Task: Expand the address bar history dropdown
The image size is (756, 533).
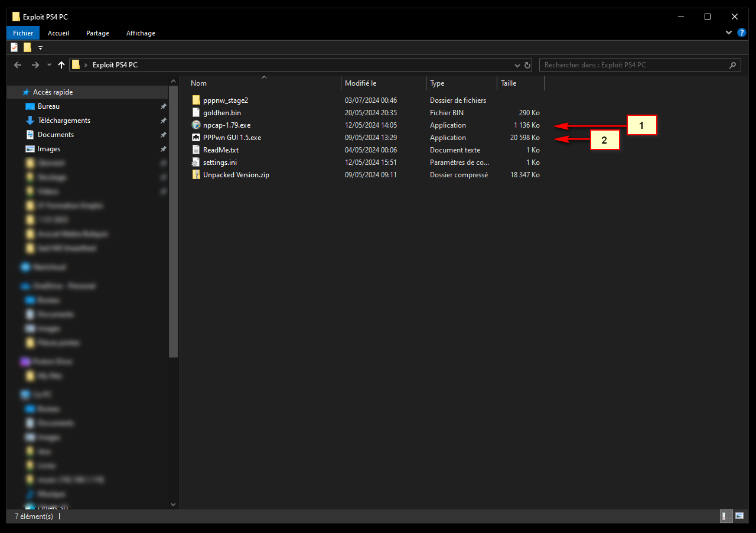Action: click(x=517, y=65)
